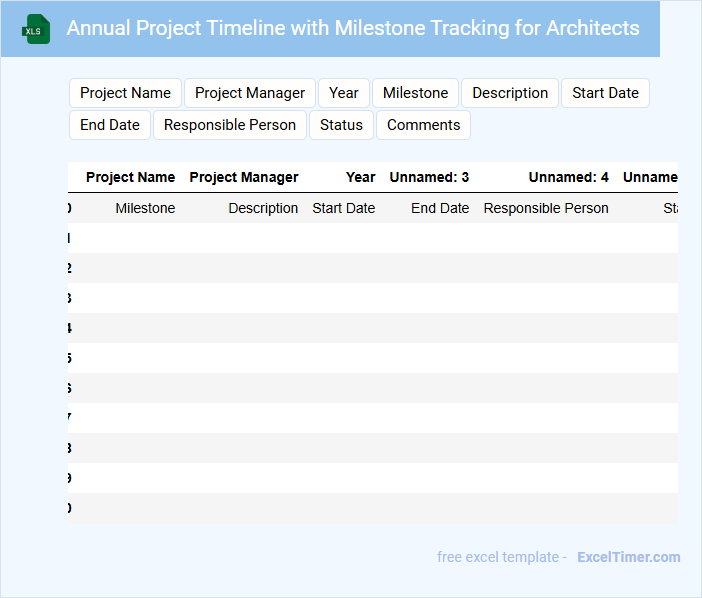702x598 pixels.
Task: Choose the Responsible Person tag
Action: 230,125
